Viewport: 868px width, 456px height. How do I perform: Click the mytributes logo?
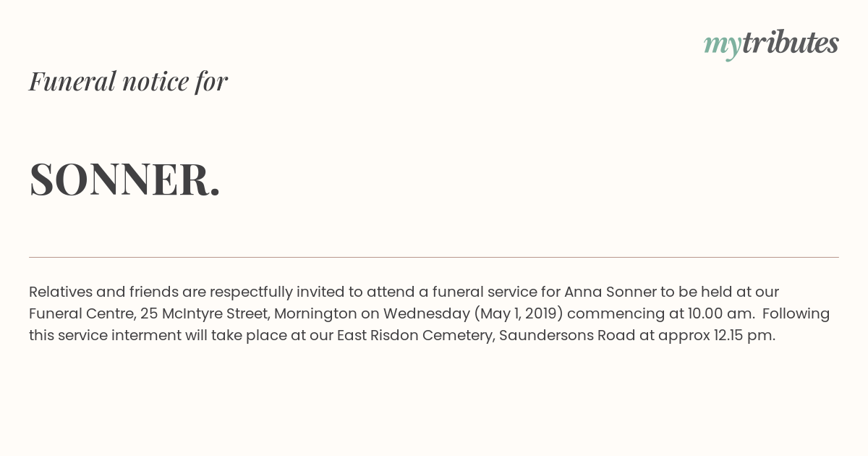[x=771, y=44]
